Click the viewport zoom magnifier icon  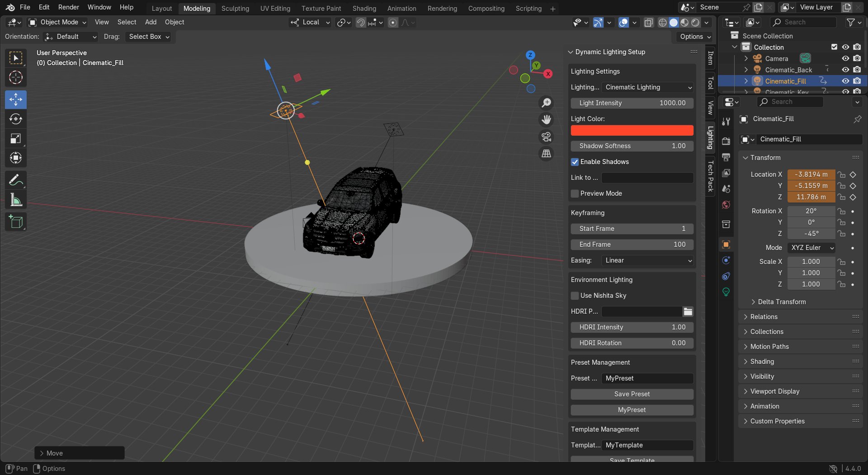547,103
